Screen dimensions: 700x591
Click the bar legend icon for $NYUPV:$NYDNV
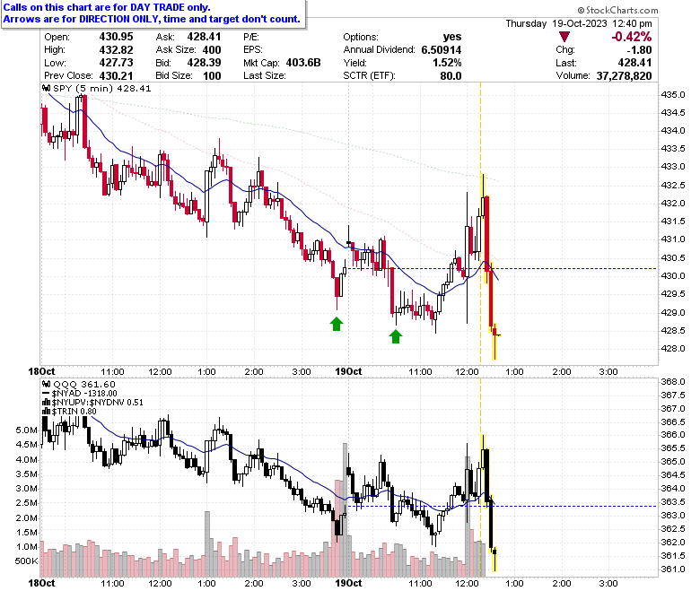coord(47,403)
